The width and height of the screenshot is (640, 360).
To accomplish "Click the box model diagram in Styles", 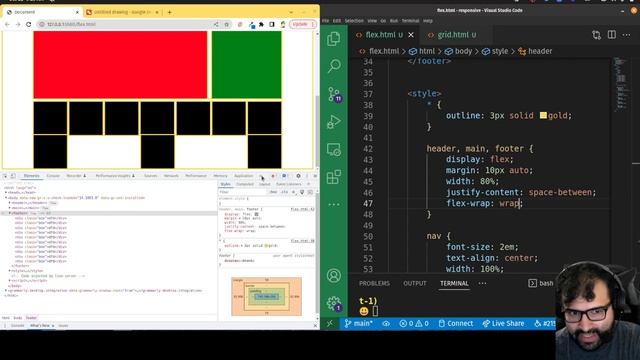I will [x=267, y=297].
